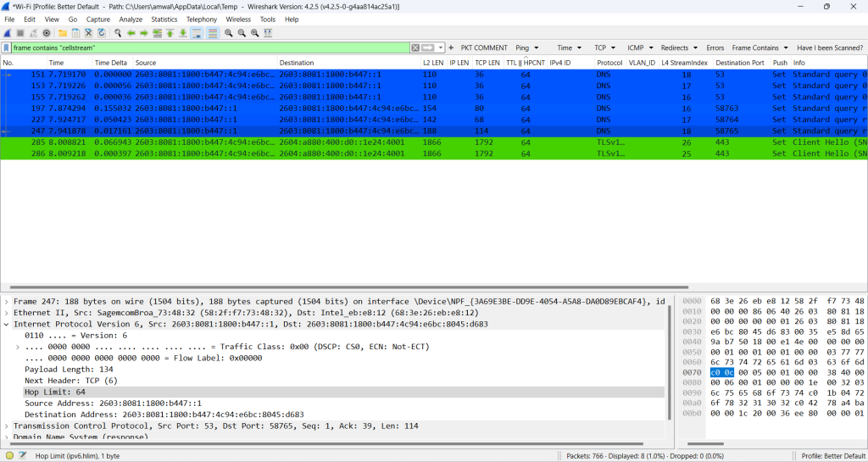Open the Statistics menu
The image size is (868, 462).
(x=164, y=19)
